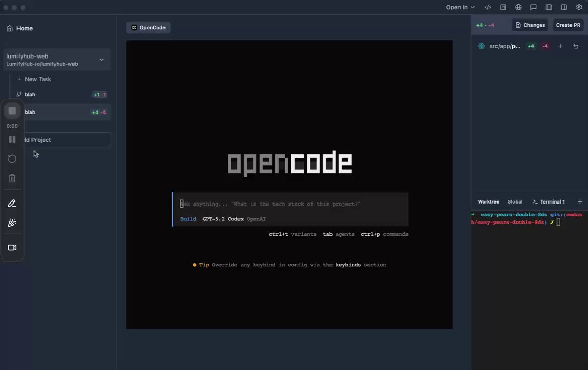Toggle the right sidebar panel

point(564,7)
